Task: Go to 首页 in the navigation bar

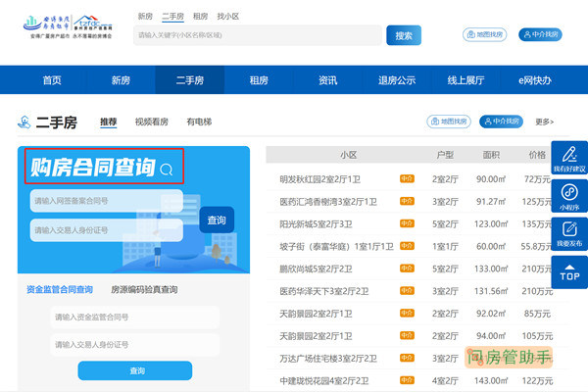Action: pos(52,80)
